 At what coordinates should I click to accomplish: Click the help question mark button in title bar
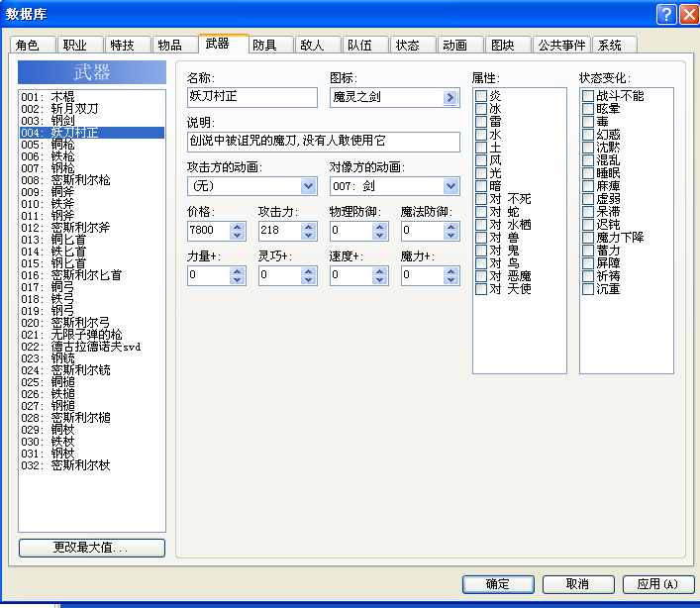click(666, 14)
